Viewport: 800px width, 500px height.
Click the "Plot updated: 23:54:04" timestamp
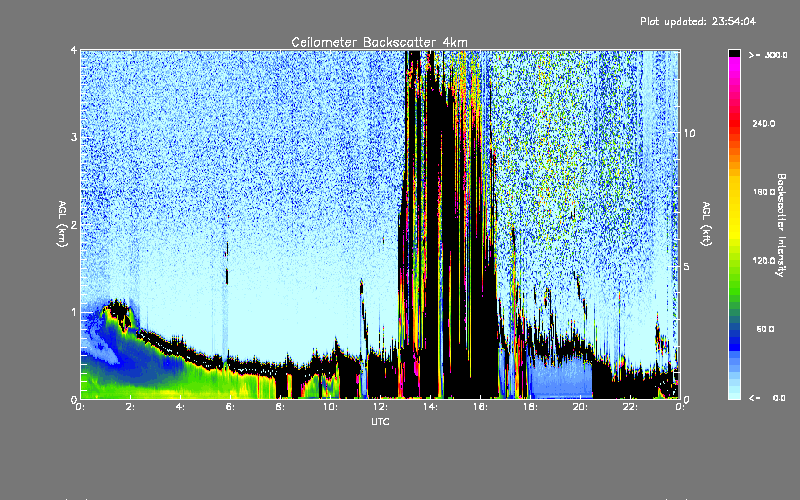click(x=698, y=21)
